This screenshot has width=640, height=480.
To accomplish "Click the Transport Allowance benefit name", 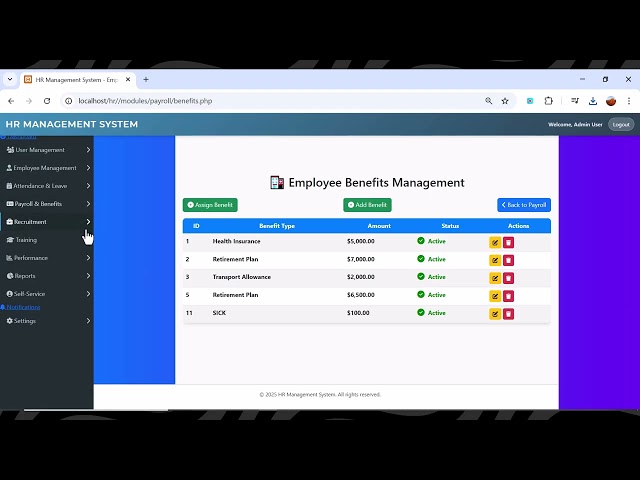I will coord(242,277).
